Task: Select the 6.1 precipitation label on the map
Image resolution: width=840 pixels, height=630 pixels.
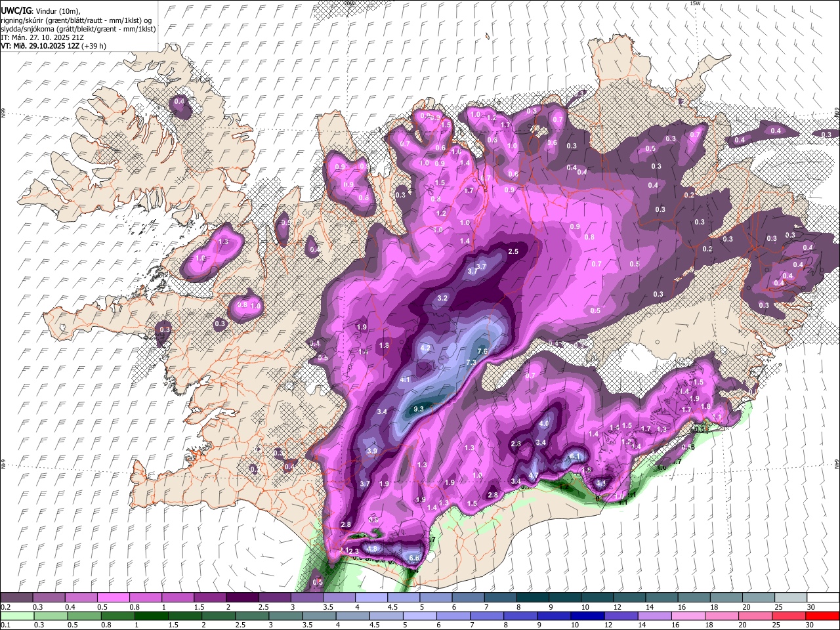Action: click(575, 456)
